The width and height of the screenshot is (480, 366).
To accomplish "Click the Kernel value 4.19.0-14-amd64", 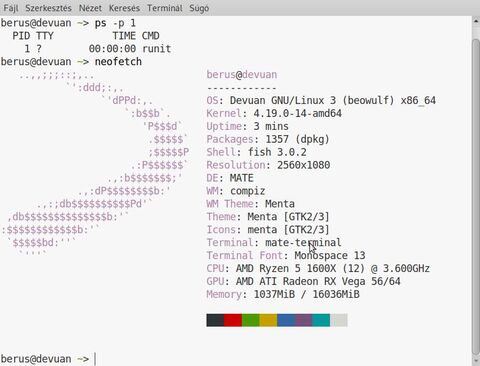I will 297,113.
